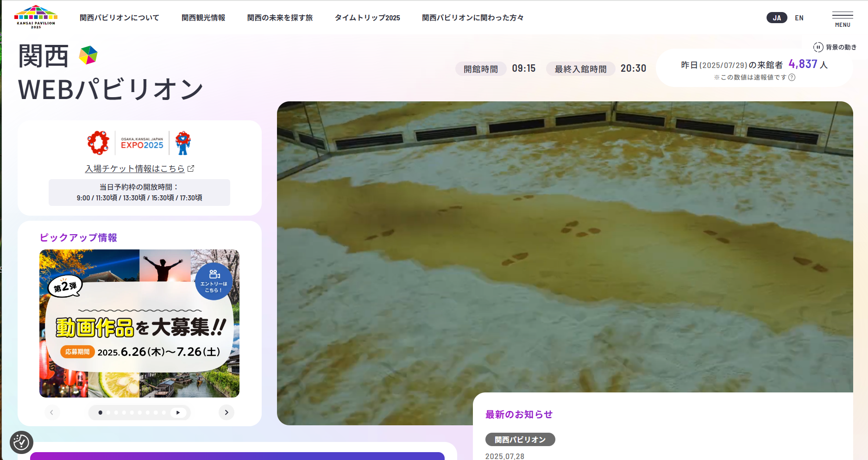
Task: Click the blue entry camera badge
Action: point(214,281)
